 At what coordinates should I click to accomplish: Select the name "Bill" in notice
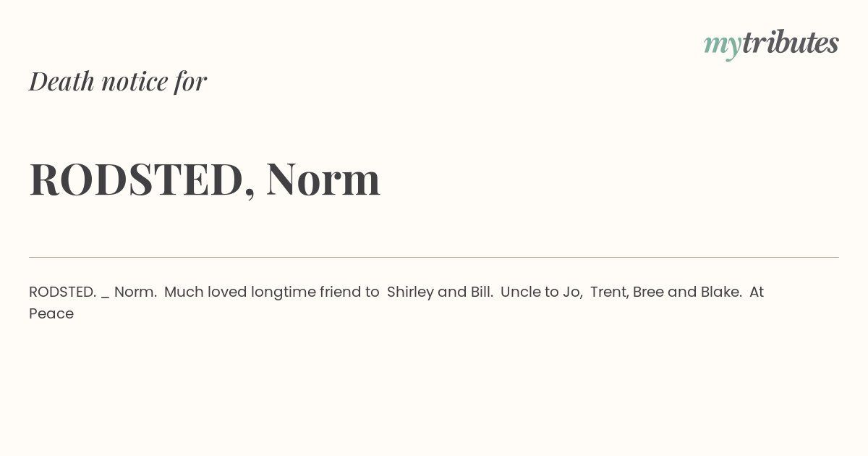click(481, 292)
